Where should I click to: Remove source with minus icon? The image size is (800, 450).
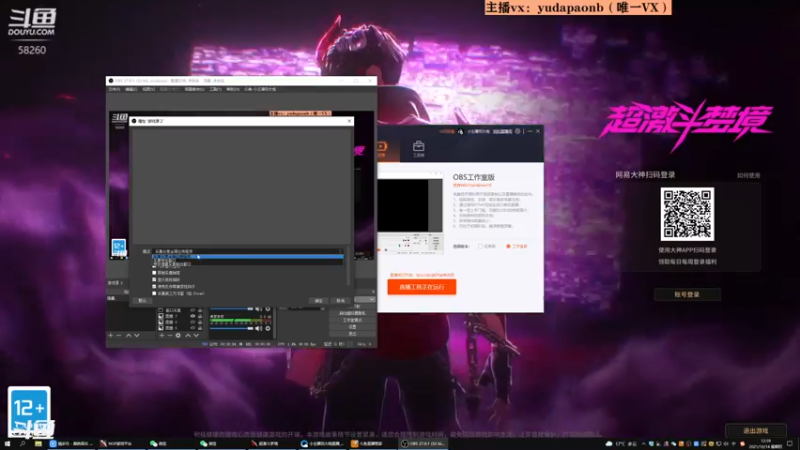170,335
